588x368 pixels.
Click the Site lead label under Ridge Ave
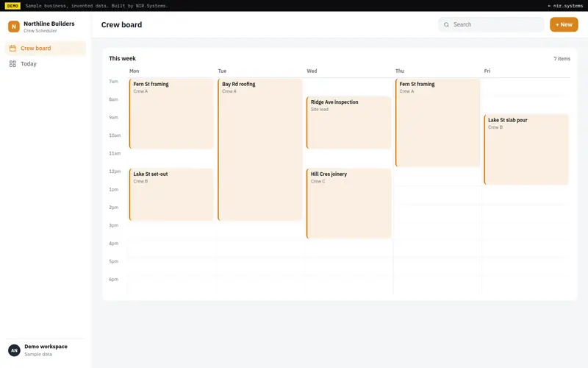[x=320, y=109]
